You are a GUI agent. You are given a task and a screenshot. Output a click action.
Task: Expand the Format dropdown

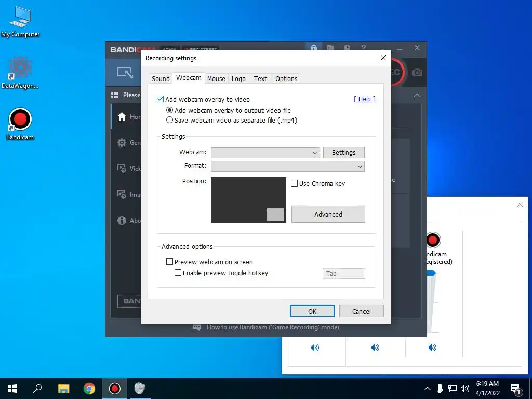[x=288, y=166]
